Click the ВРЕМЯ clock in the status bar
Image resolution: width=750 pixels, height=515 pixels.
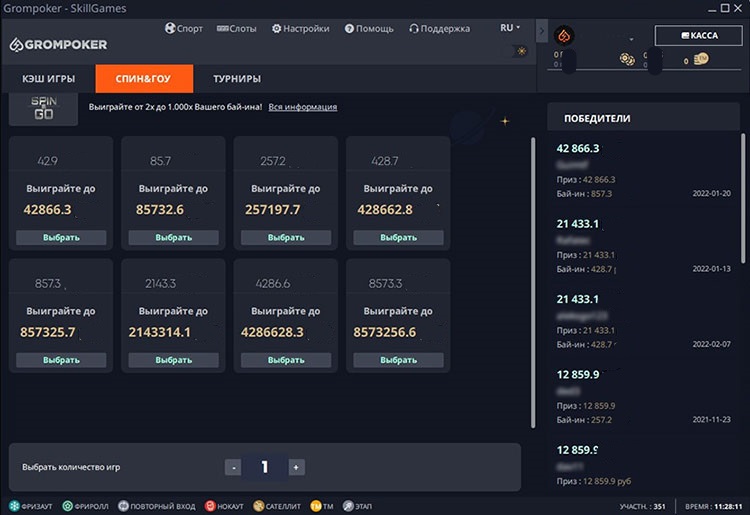[x=714, y=506]
